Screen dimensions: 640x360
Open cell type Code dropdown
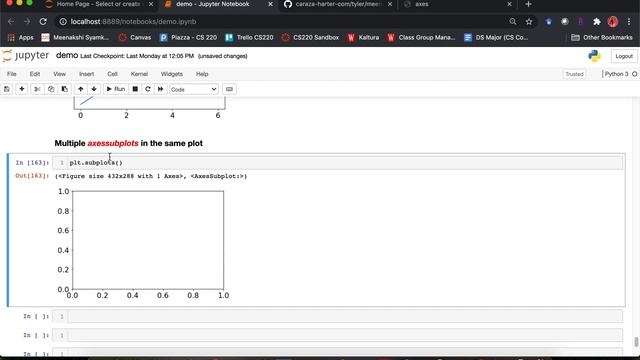tap(193, 89)
